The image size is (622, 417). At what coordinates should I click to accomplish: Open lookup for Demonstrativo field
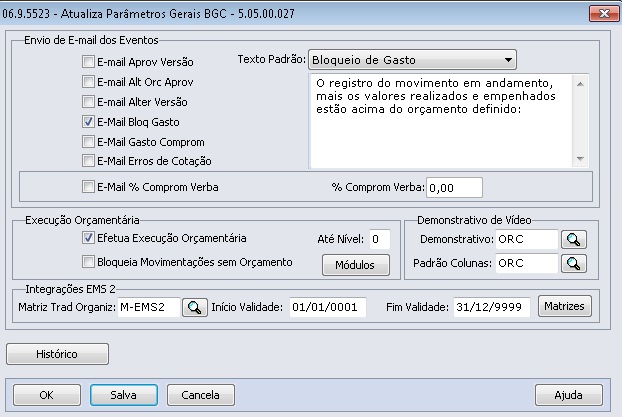[x=574, y=239]
